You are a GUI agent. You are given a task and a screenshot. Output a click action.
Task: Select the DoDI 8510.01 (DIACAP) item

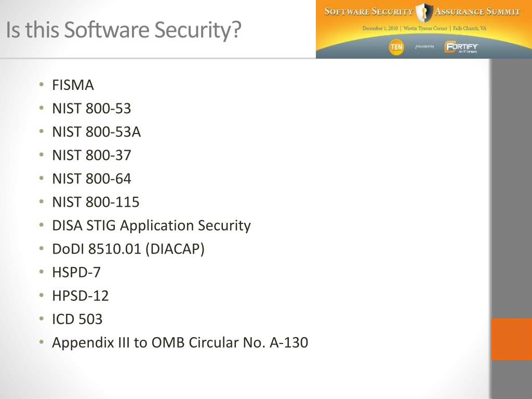128,249
